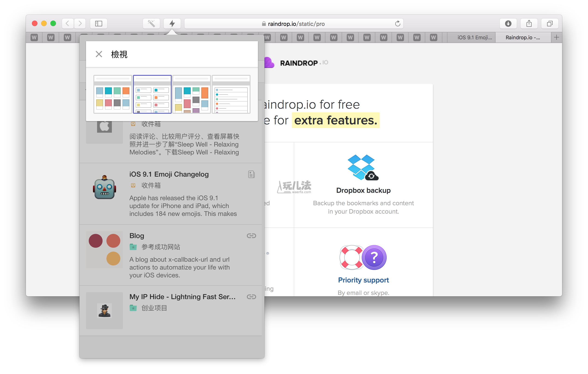Click the robot thumbnail of iOS 9.1 Emoji
This screenshot has width=588, height=374.
(x=104, y=187)
